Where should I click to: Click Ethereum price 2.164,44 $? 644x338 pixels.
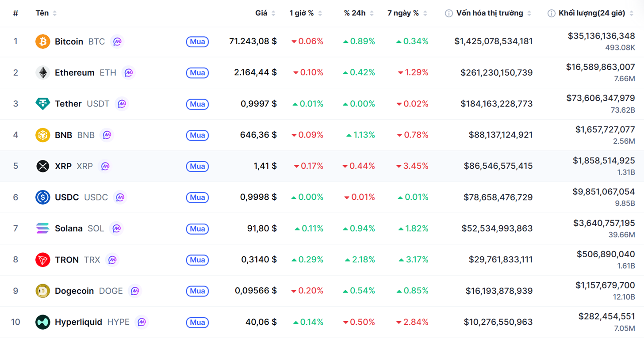click(256, 72)
